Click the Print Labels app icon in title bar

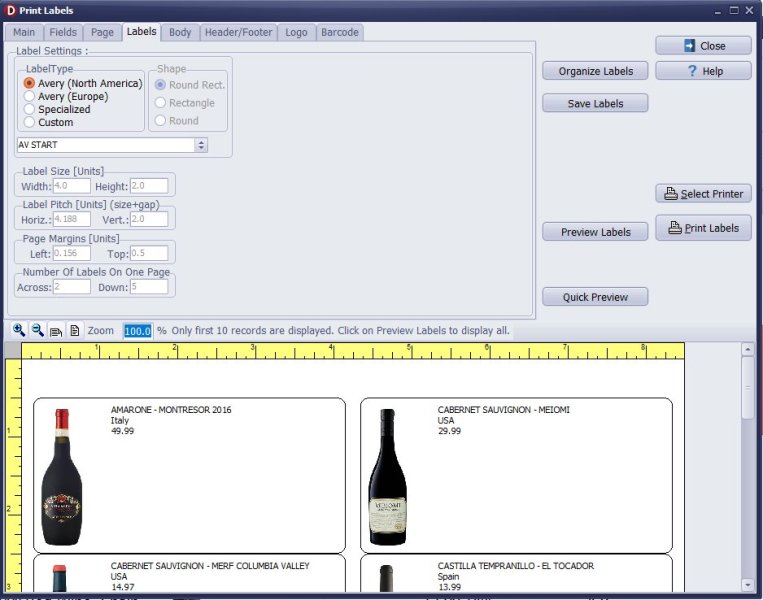(x=9, y=9)
